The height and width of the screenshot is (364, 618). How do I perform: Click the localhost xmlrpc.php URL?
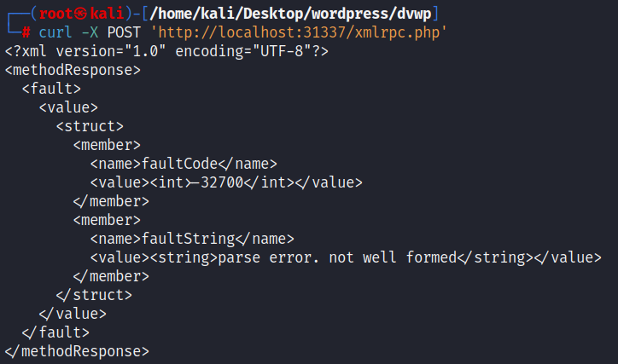tap(299, 32)
